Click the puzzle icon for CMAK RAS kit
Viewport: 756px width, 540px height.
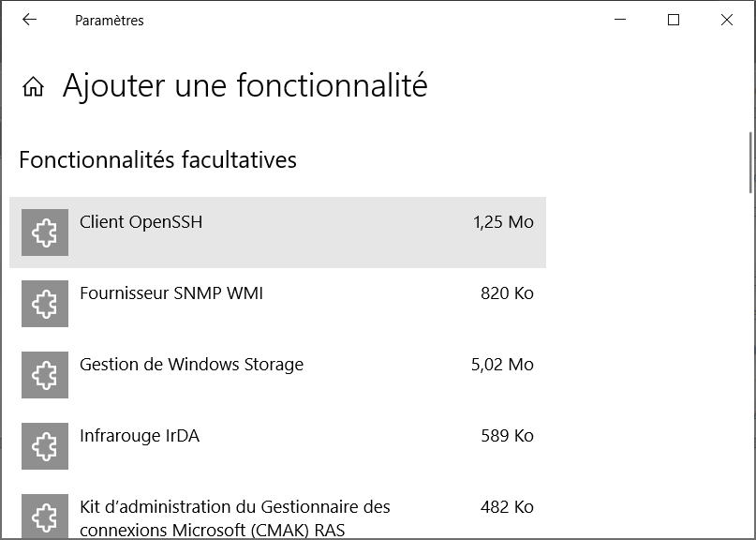tap(45, 517)
